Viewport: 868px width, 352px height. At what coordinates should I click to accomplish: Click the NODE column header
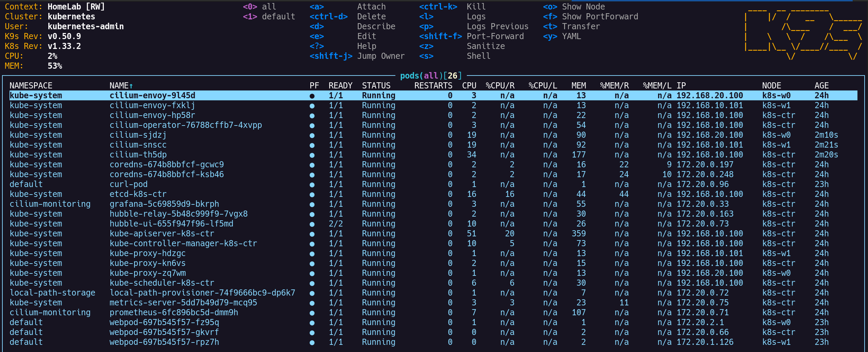tap(772, 86)
